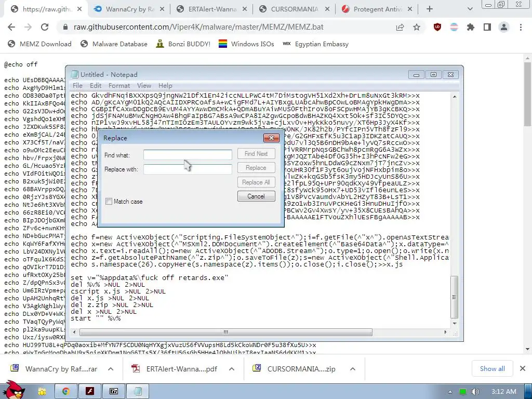The height and width of the screenshot is (399, 532).
Task: Expand options for CURSORMANIA zip download
Action: tap(353, 369)
